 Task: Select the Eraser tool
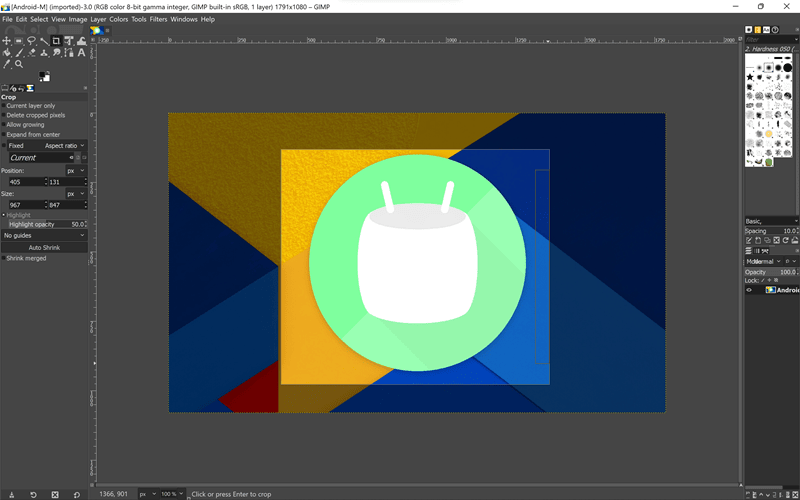pos(32,53)
